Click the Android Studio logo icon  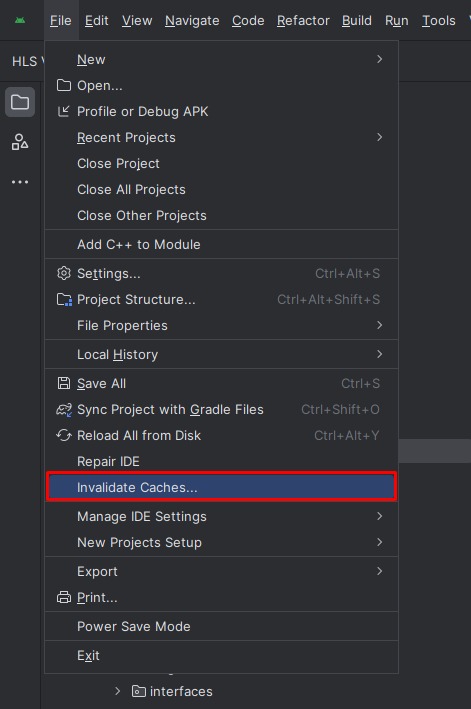(x=20, y=20)
